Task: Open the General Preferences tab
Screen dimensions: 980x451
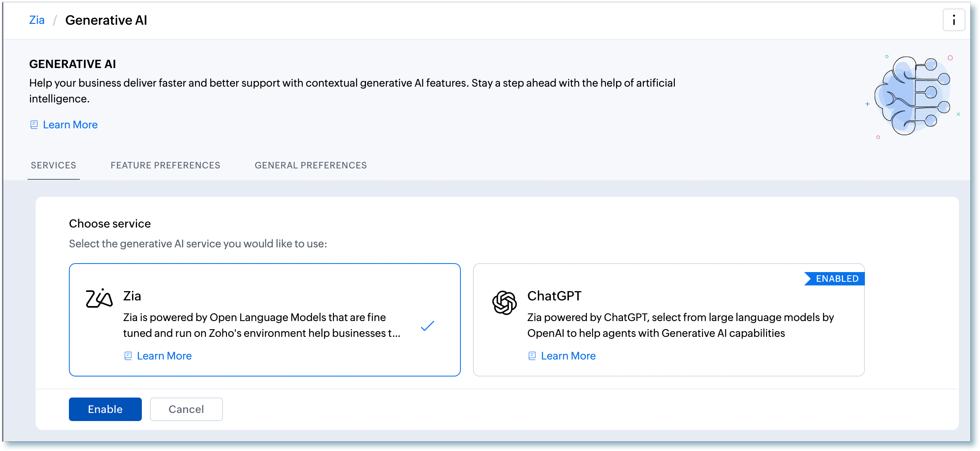Action: [x=310, y=165]
